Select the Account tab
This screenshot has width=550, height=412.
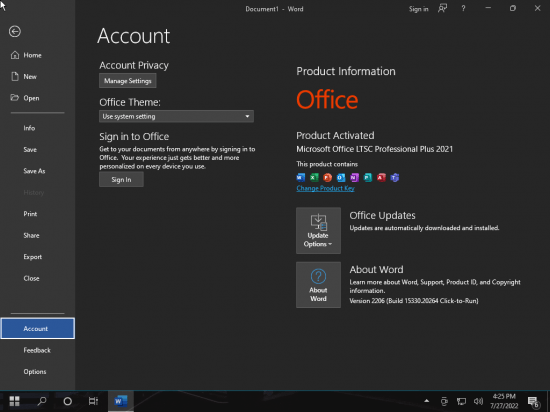[38, 329]
